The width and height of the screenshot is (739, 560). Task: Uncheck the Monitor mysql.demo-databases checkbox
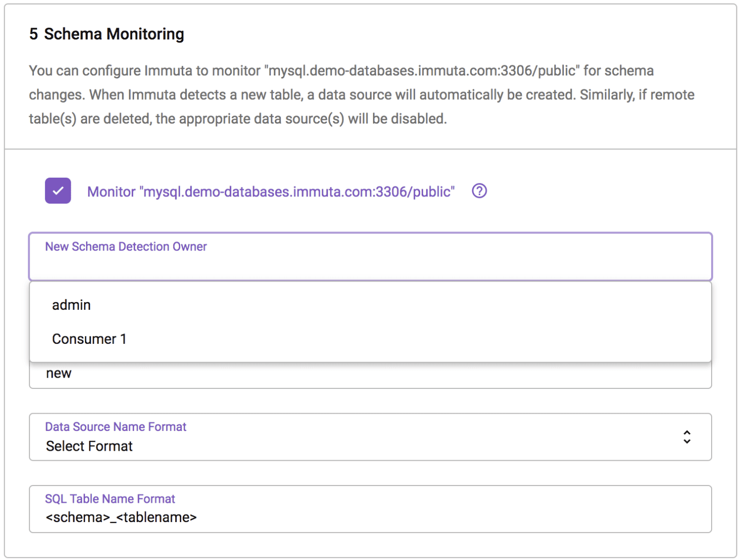point(58,191)
